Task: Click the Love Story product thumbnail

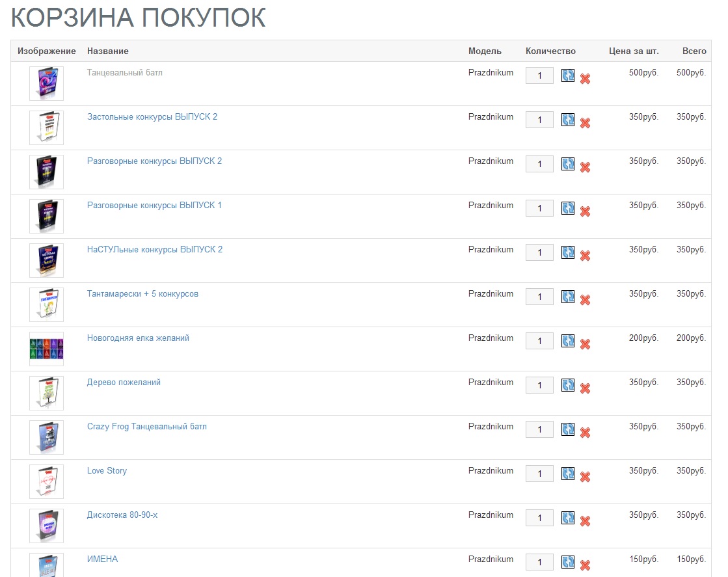Action: tap(46, 482)
